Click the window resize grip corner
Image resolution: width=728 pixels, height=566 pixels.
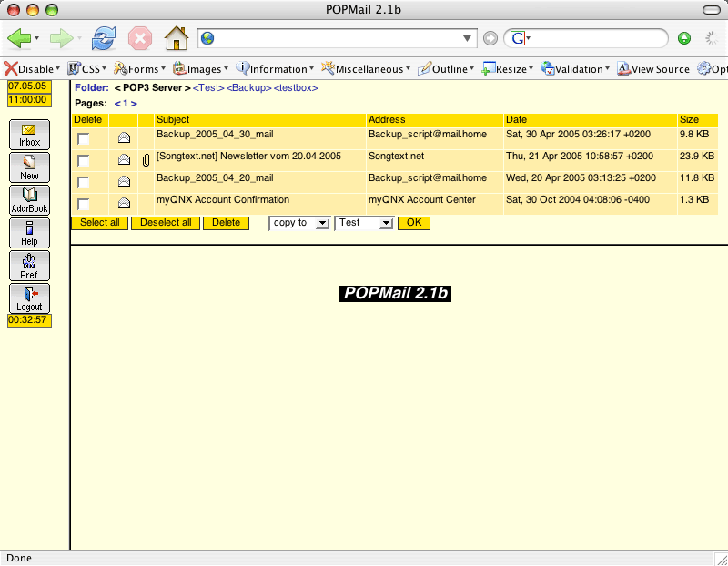coord(721,559)
